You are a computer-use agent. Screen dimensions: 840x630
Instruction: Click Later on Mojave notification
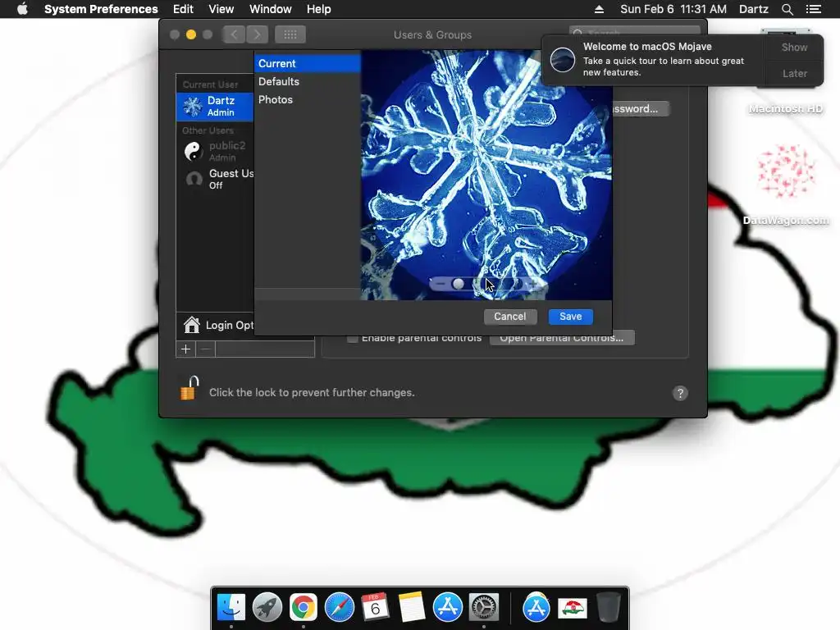(794, 73)
